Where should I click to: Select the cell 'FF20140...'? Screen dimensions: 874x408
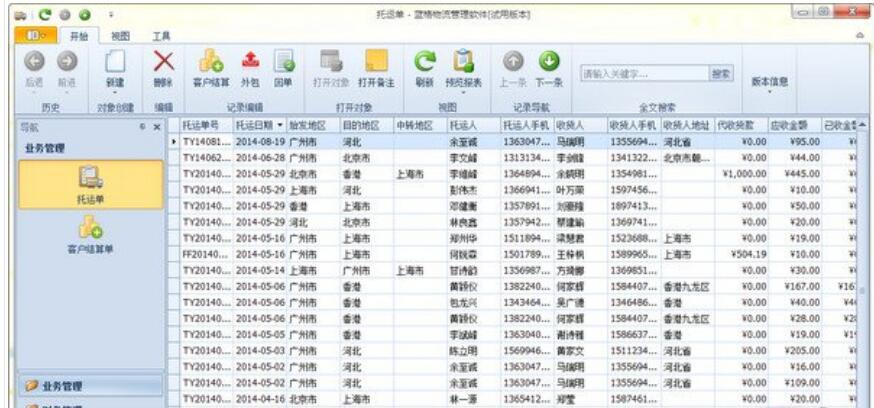[x=206, y=254]
